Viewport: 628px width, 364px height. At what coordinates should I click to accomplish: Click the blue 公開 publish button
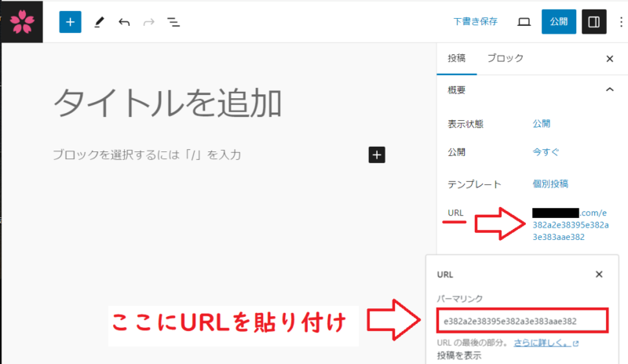click(x=559, y=22)
